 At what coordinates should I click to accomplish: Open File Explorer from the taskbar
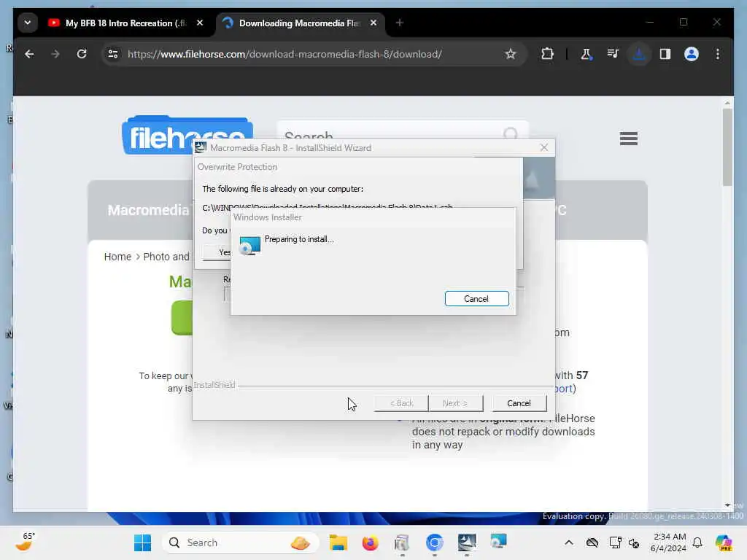[x=338, y=542]
